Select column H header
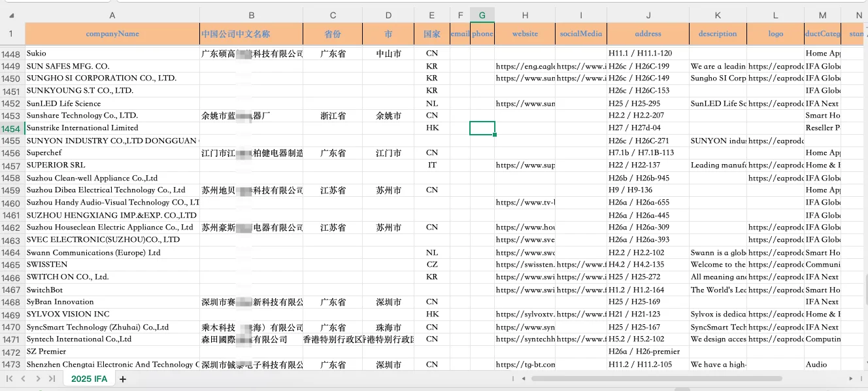The height and width of the screenshot is (391, 868). pyautogui.click(x=525, y=15)
